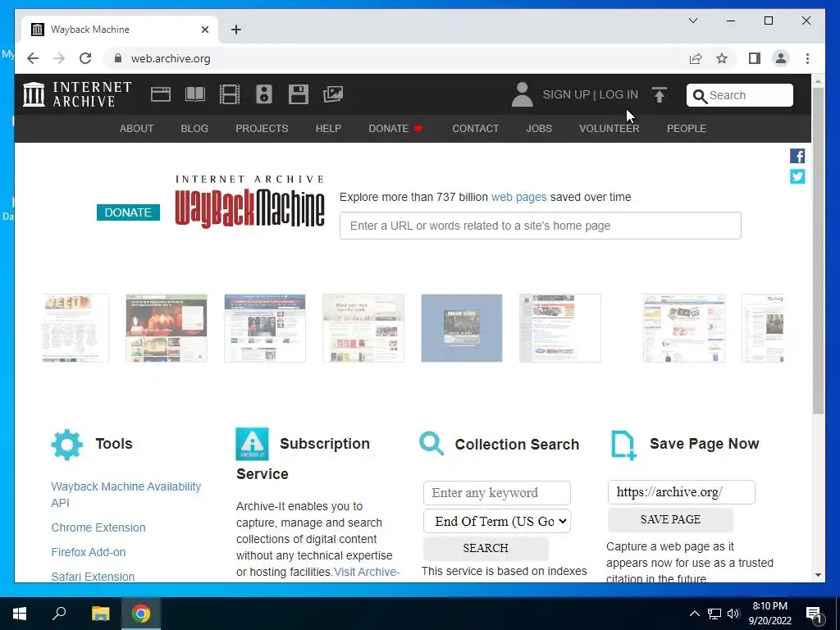Follow the Visit Archive-It link
This screenshot has width=840, height=630.
point(367,572)
